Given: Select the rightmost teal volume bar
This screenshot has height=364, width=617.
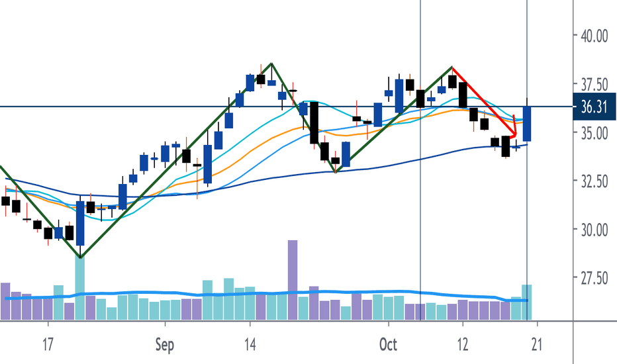Looking at the screenshot, I should 527,302.
